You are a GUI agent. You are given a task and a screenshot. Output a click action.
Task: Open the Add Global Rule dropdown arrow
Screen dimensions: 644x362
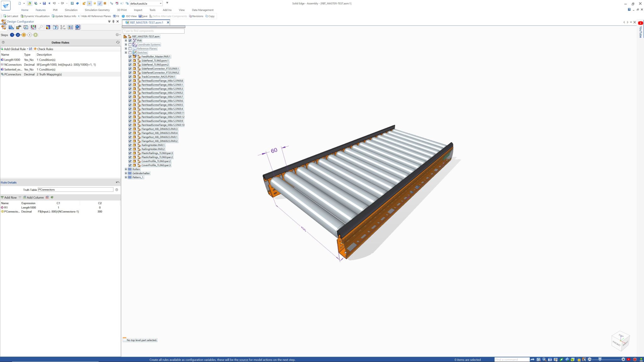(x=27, y=49)
